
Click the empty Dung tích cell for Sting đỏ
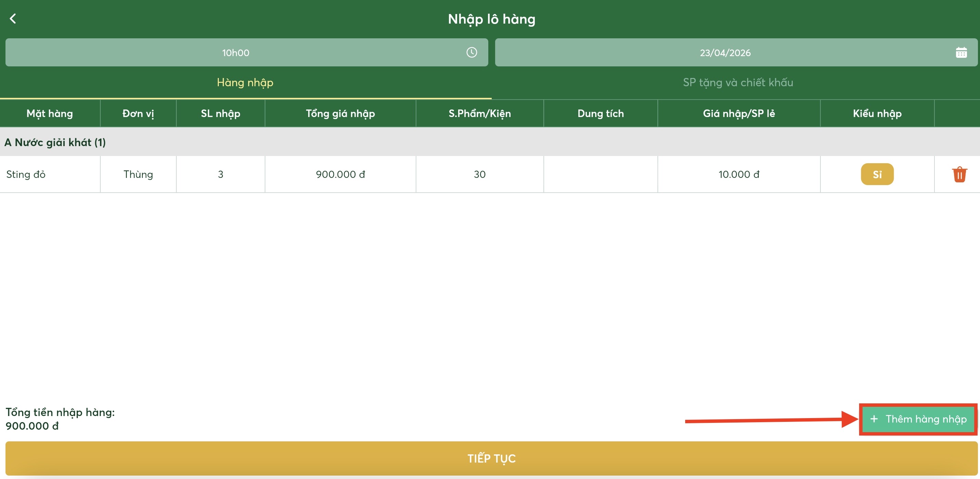click(601, 174)
